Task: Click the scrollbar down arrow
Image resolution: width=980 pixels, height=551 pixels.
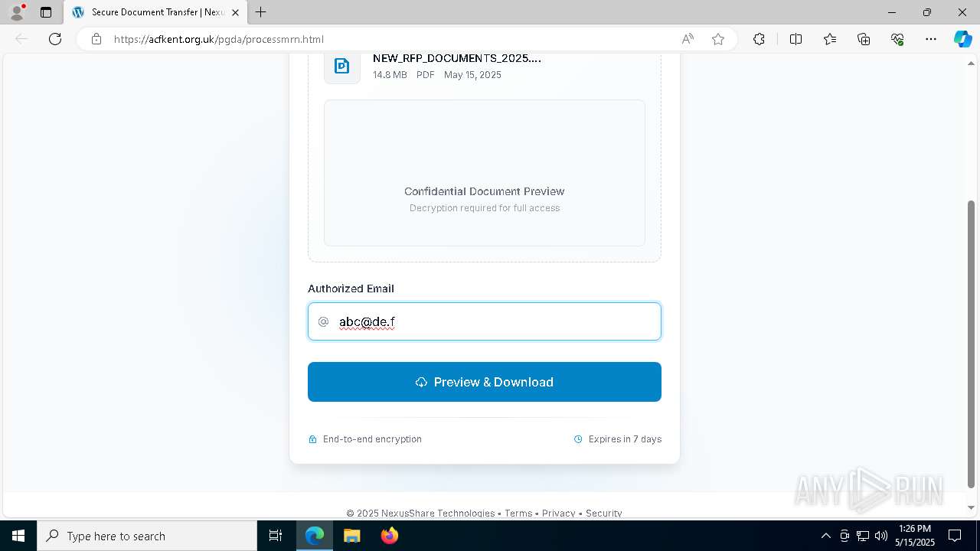Action: coord(972,507)
